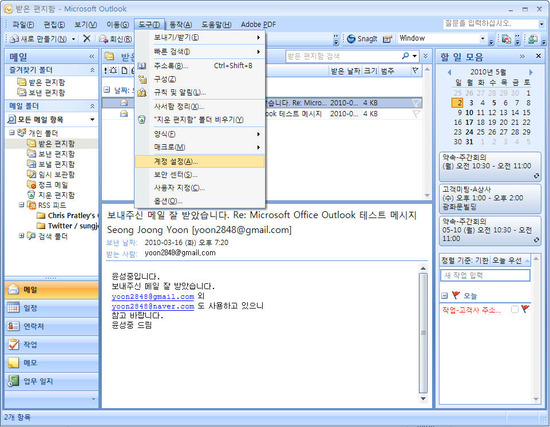
Task: Click the Ask a Question help input box
Action: click(491, 24)
